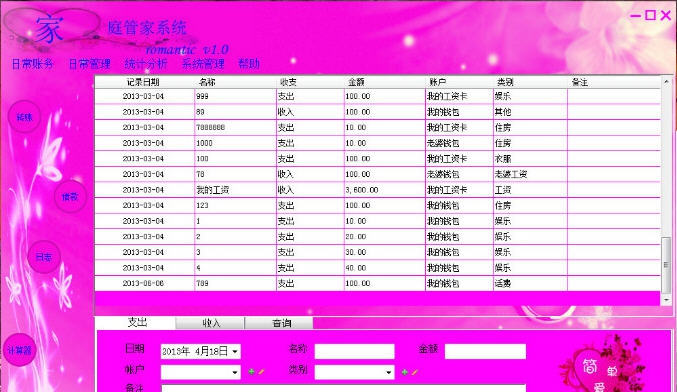Click the table vertical scrollbar thumb
This screenshot has height=392, width=677.
click(666, 265)
